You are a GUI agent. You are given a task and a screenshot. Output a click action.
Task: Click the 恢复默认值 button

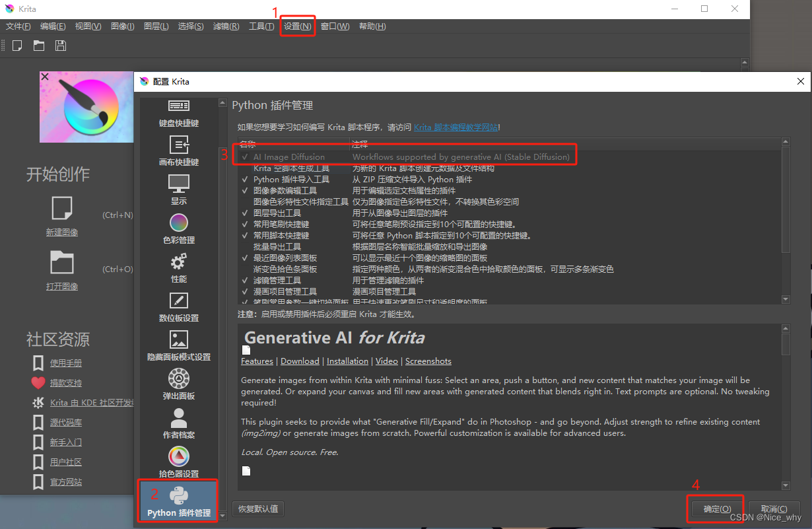[258, 509]
